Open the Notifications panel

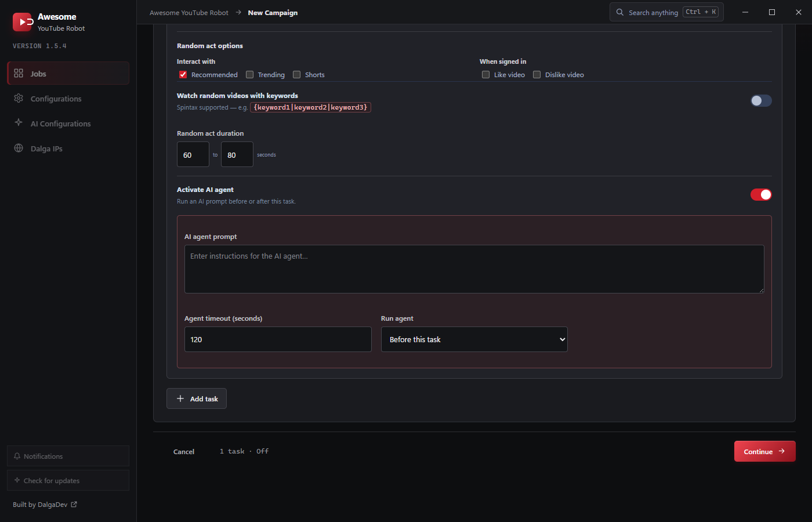coord(68,456)
